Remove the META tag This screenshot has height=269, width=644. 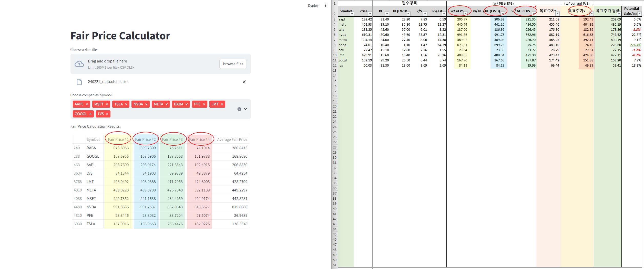pos(167,104)
